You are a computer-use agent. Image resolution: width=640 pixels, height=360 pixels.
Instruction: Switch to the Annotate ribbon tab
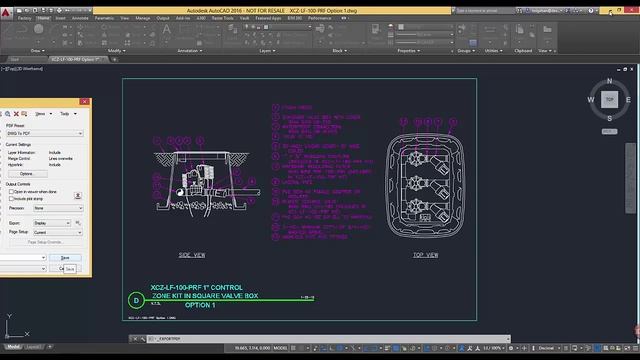[80, 18]
